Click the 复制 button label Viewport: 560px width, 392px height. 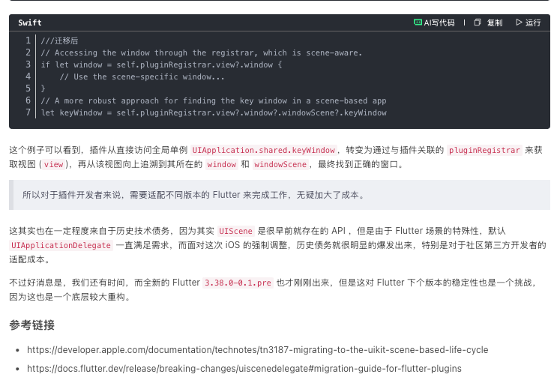point(495,22)
